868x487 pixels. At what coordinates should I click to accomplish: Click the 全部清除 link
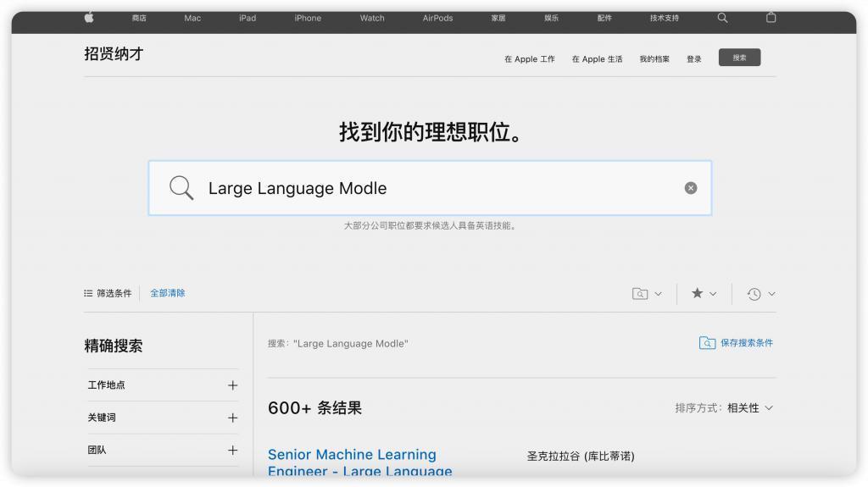tap(168, 293)
